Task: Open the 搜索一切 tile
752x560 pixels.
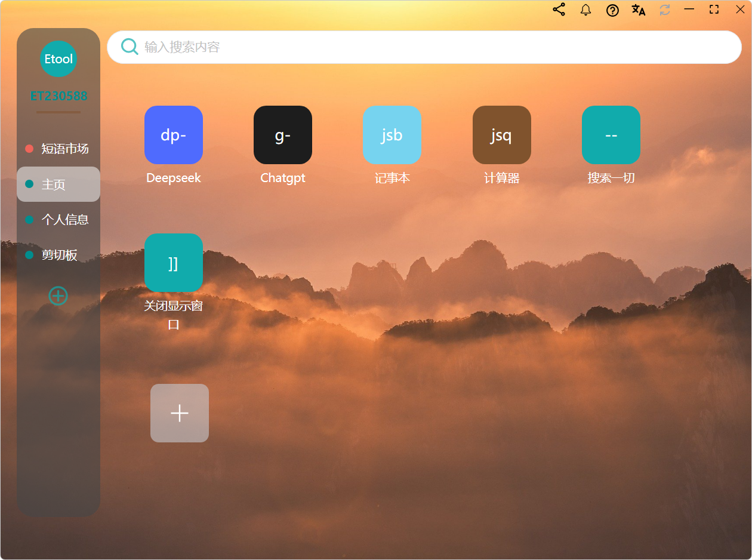Action: pos(611,135)
